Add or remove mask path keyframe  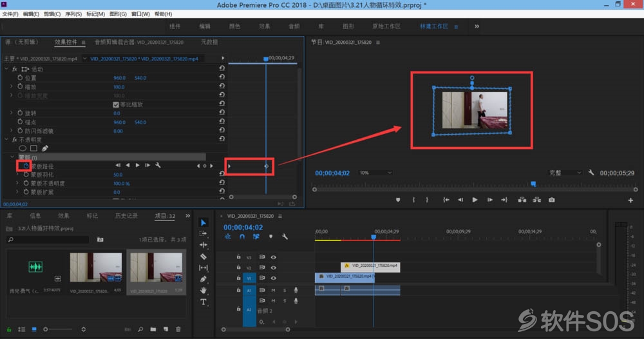[205, 166]
